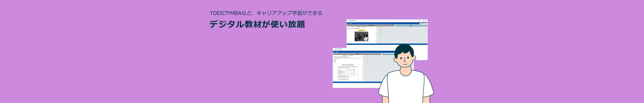Select answer (B) in the upper test window
Viewport: 644px width, 103px height.
coord(379,30)
